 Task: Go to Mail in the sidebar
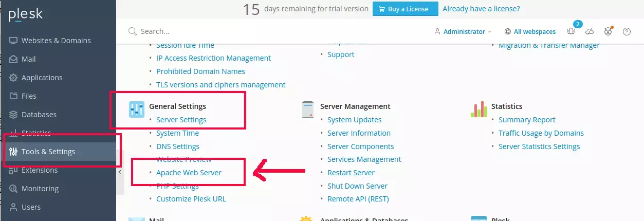pos(29,59)
